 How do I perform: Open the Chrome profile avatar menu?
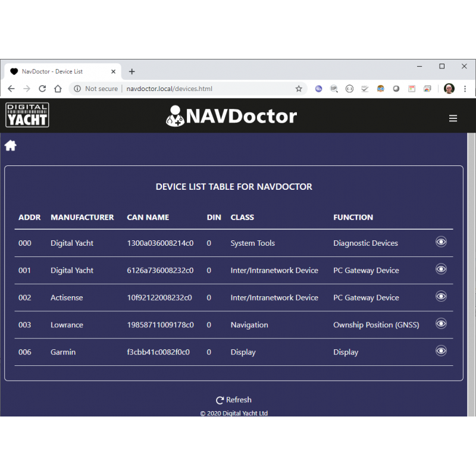click(x=449, y=89)
